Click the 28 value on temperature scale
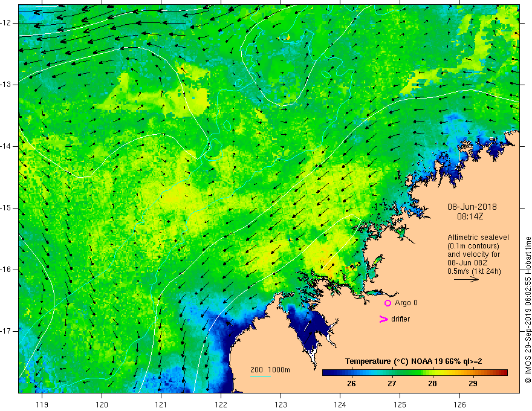Viewport: 532px width, 411px height. [x=432, y=383]
